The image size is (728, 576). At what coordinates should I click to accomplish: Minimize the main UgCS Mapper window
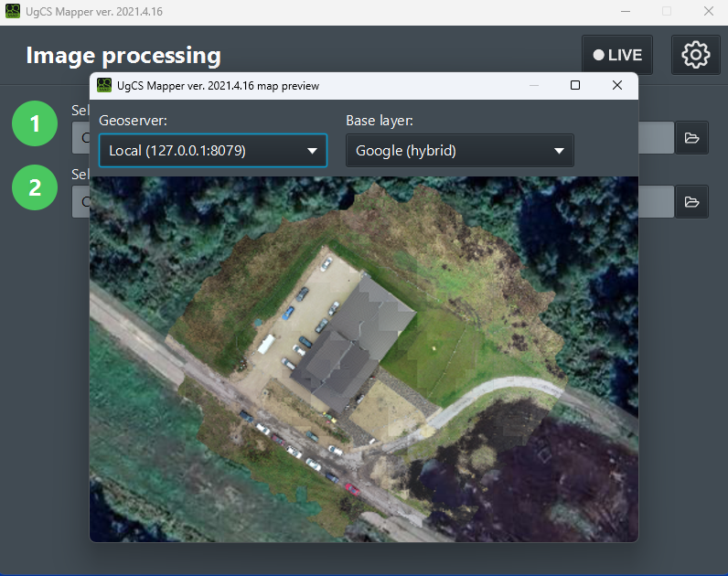pyautogui.click(x=625, y=12)
